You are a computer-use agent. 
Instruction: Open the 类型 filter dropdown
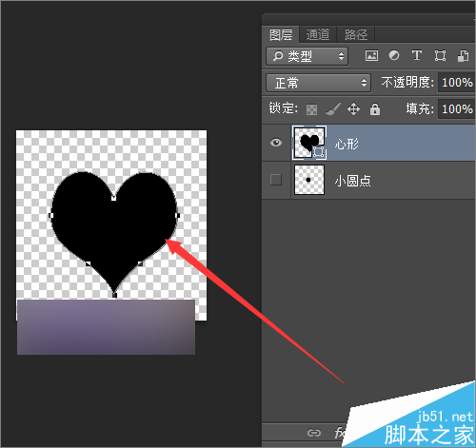[x=307, y=56]
